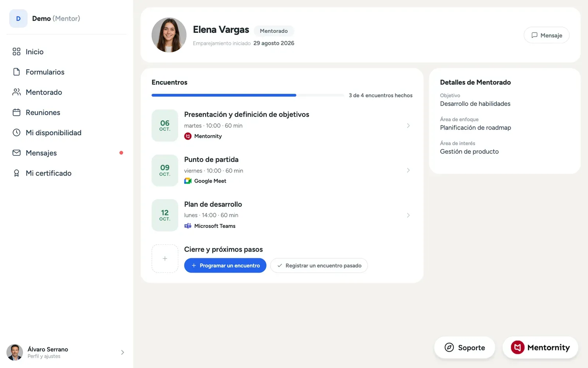Click the 09 OCT date tile

pos(165,170)
